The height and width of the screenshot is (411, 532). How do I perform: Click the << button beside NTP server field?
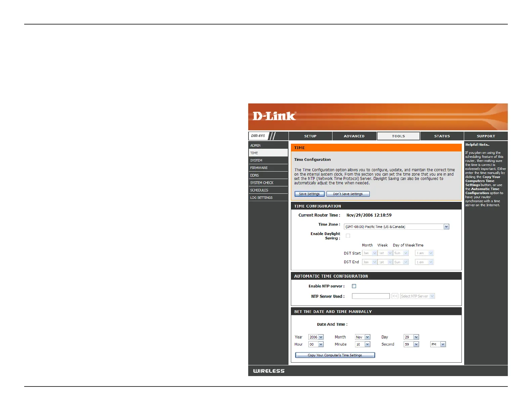[395, 296]
